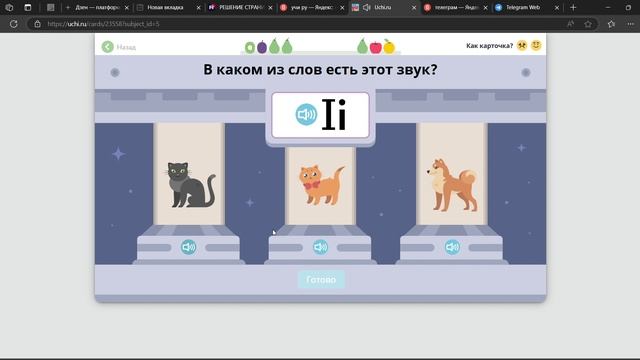Screen dimensions: 640x360
Task: Play the Ii sound at the top
Action: click(306, 114)
